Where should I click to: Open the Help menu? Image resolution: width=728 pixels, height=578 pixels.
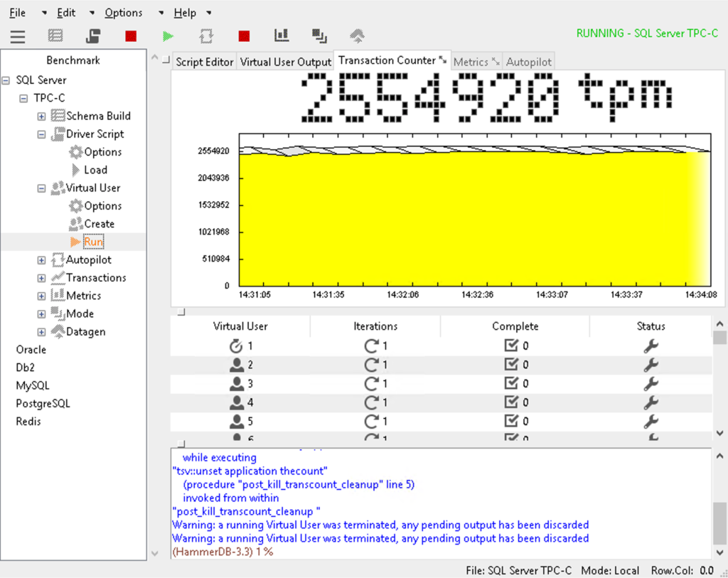tap(185, 13)
